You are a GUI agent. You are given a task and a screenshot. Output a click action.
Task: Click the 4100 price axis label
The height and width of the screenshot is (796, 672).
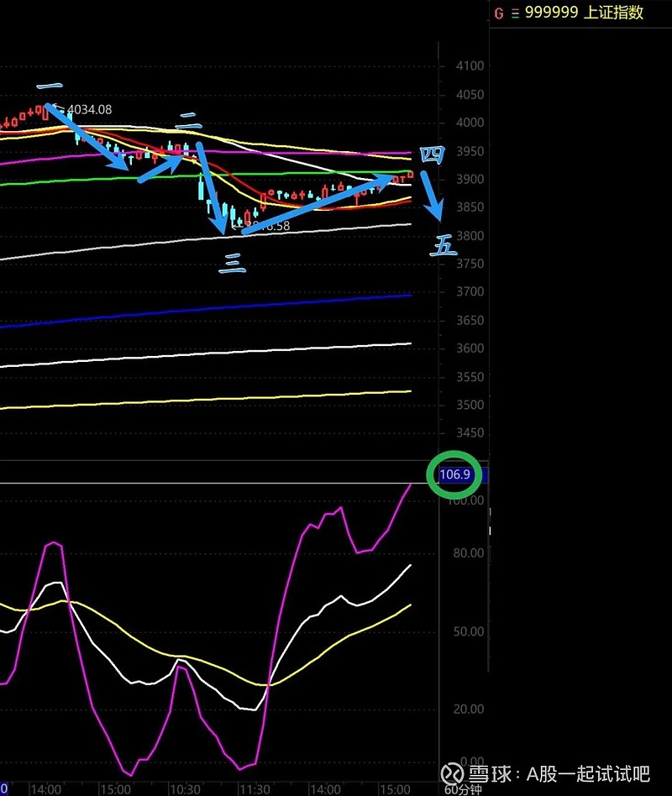(x=470, y=65)
